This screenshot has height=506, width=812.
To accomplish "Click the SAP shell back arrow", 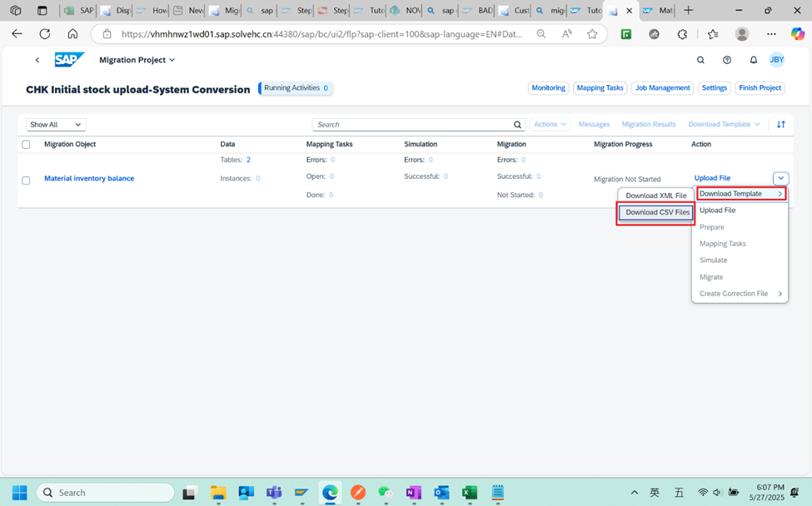I will click(37, 60).
